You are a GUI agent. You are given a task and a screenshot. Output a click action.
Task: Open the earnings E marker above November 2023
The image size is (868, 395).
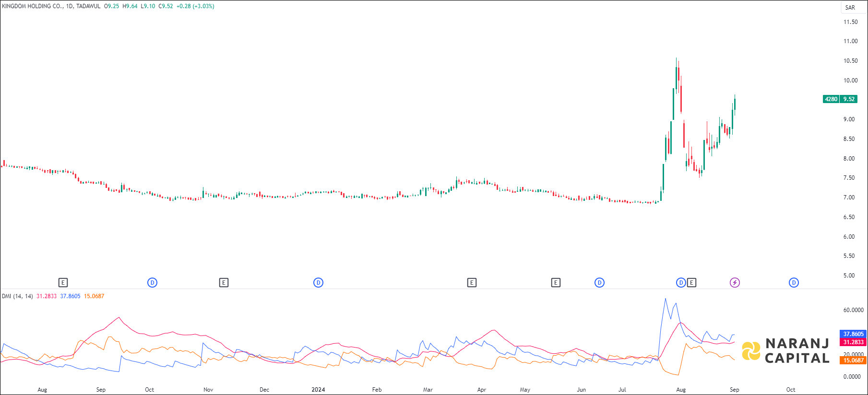click(x=224, y=283)
